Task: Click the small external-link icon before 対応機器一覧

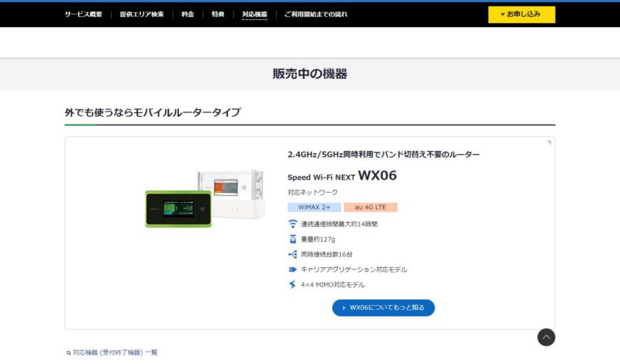Action: point(68,353)
